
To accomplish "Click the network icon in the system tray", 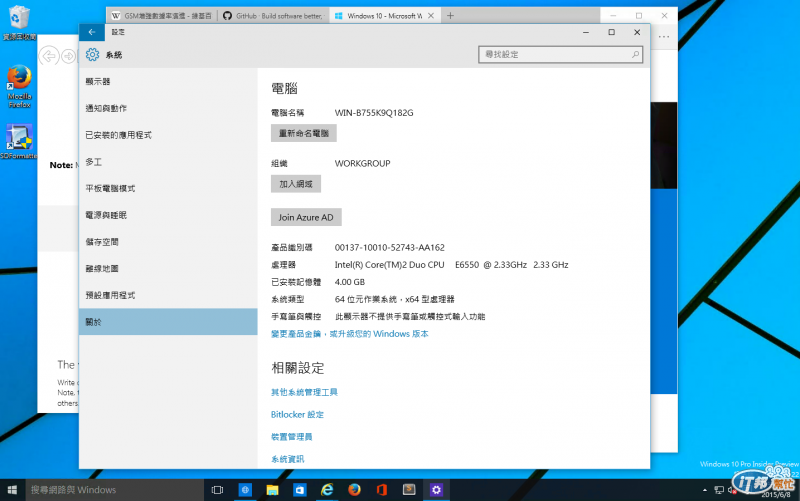I will pos(719,490).
